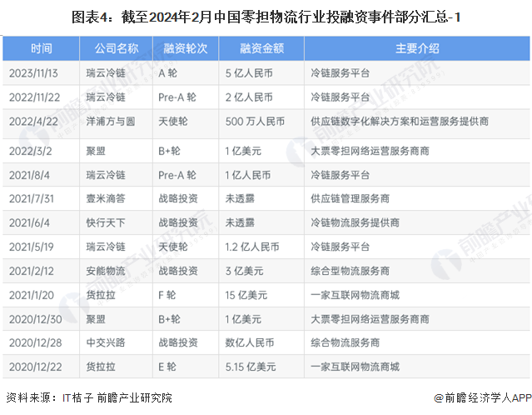Click 未透露 in the 快行天下 row

(240, 222)
